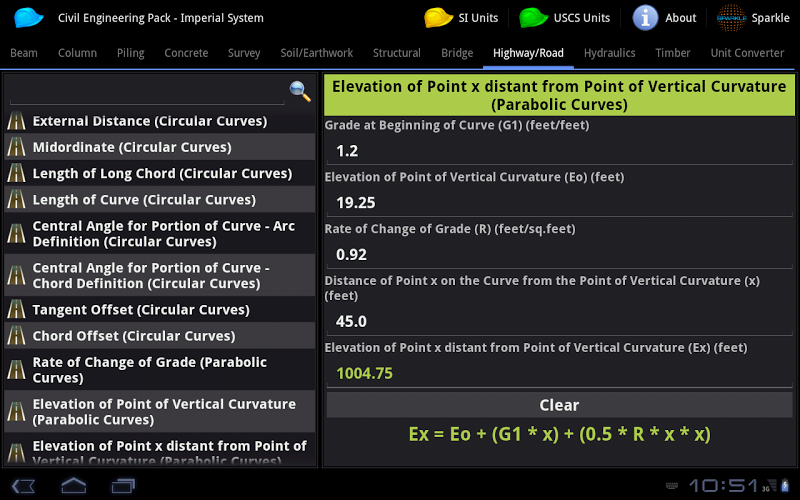Select the Soil/Earthwork tab

(x=316, y=53)
